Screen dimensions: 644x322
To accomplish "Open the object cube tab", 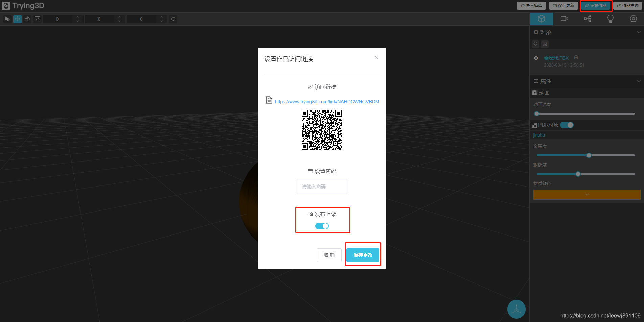I will click(x=542, y=19).
